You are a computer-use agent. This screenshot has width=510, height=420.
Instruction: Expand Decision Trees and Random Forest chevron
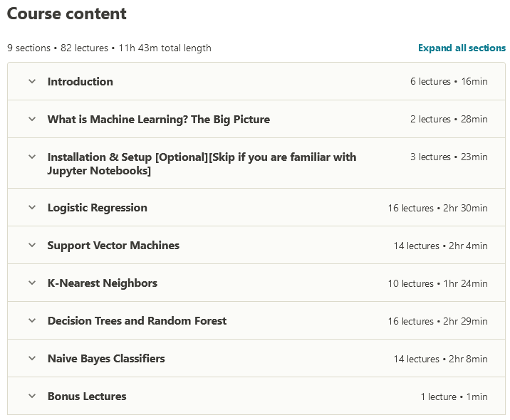(x=31, y=320)
